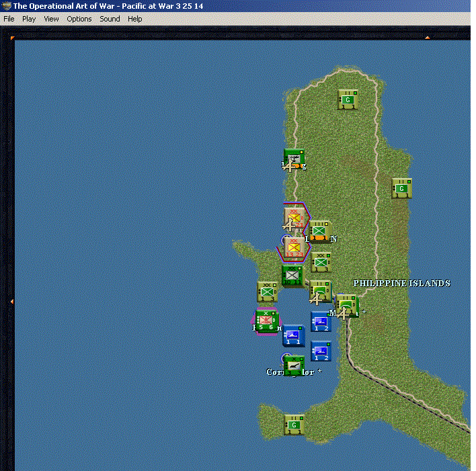This screenshot has width=476, height=471.
Task: Open the Play menu
Action: (x=29, y=19)
